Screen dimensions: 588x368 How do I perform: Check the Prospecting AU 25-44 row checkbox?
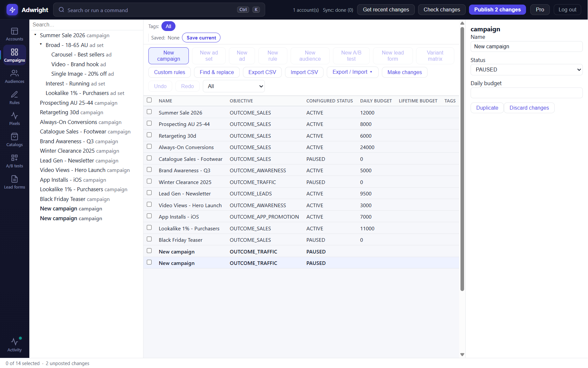pyautogui.click(x=149, y=123)
